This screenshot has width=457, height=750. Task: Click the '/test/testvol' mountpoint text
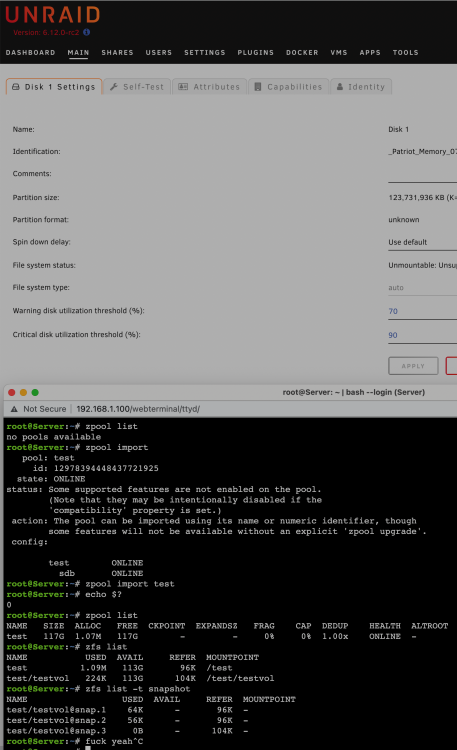click(240, 678)
